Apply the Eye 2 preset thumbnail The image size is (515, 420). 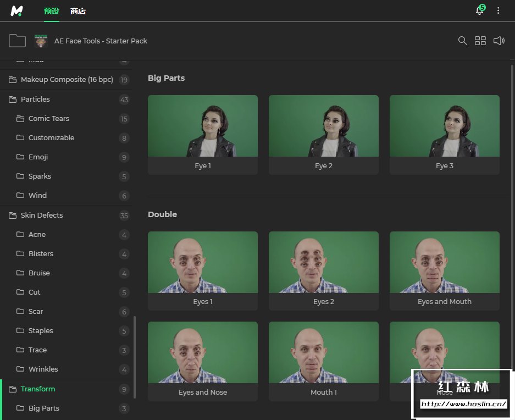pyautogui.click(x=323, y=126)
